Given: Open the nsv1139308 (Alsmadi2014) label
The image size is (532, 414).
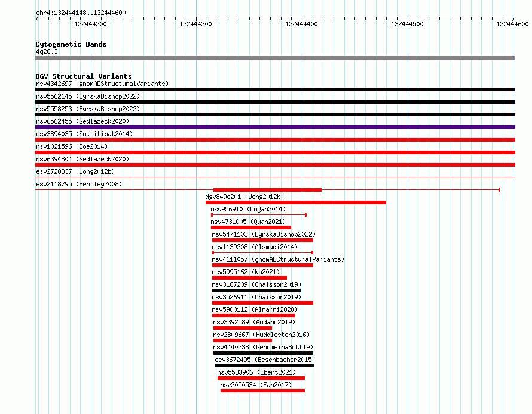Looking at the screenshot, I should 255,247.
